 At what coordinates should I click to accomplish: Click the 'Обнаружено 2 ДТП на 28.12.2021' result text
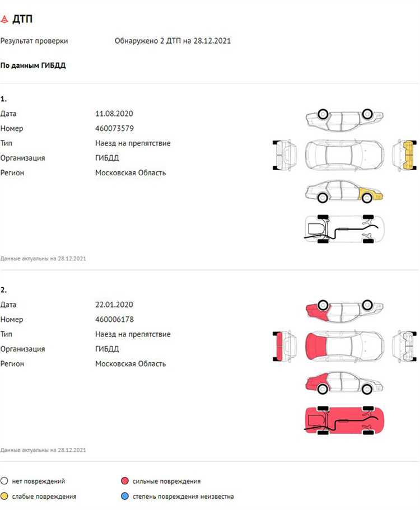[172, 41]
